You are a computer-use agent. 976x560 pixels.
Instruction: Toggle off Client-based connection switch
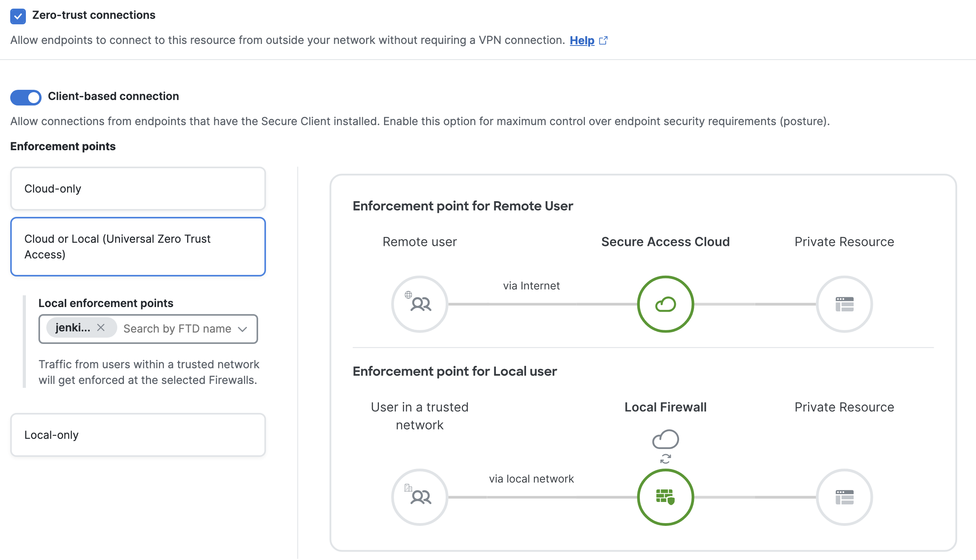(26, 97)
